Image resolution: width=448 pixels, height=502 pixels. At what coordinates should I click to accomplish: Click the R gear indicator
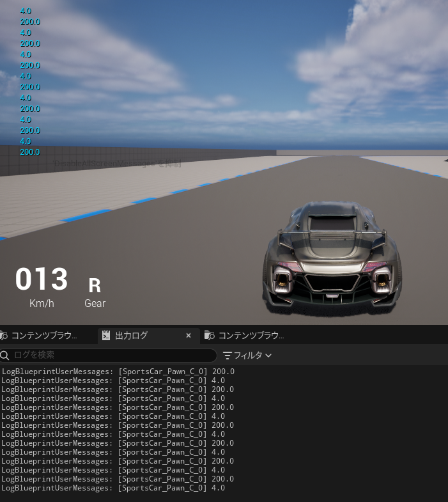pos(95,285)
